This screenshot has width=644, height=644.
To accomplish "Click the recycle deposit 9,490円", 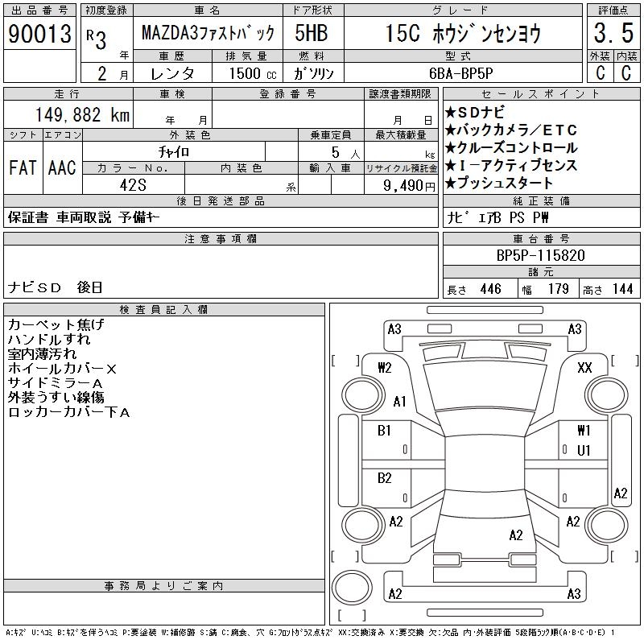I will pos(409,186).
